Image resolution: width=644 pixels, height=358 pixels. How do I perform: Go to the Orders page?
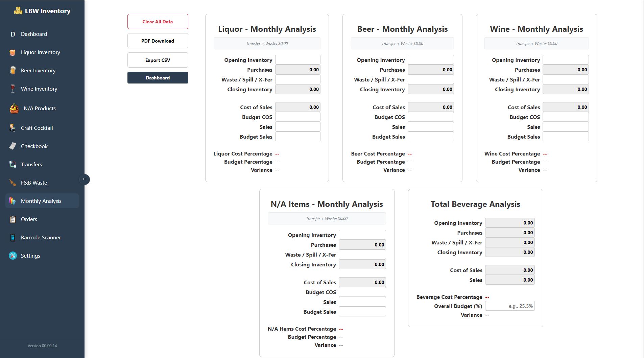pos(29,219)
